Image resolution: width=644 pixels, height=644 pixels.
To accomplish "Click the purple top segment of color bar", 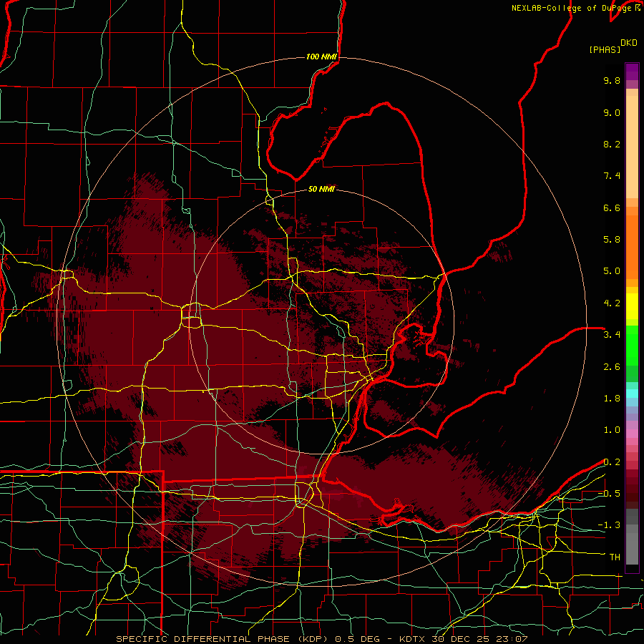I will 632,72.
